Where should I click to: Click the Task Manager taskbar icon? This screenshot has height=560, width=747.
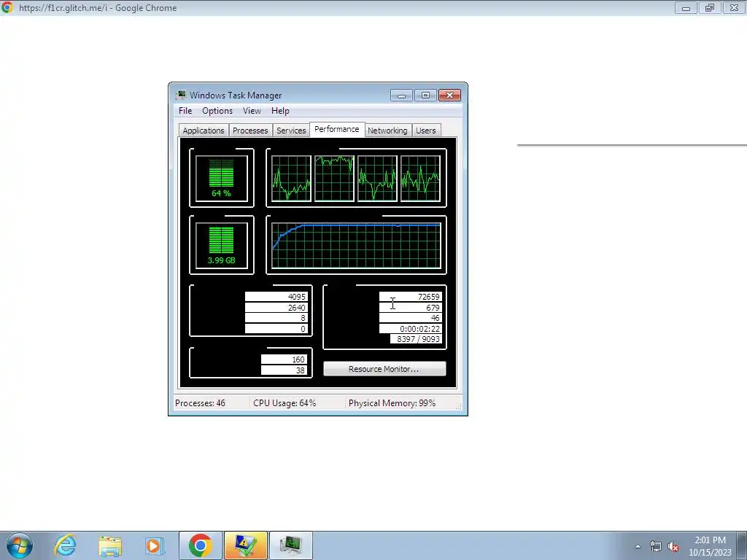[291, 545]
